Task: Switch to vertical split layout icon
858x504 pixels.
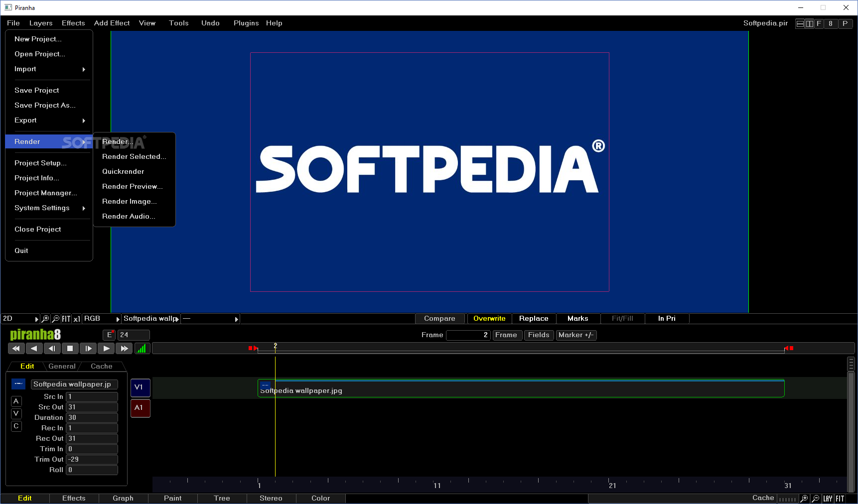Action: click(x=810, y=23)
